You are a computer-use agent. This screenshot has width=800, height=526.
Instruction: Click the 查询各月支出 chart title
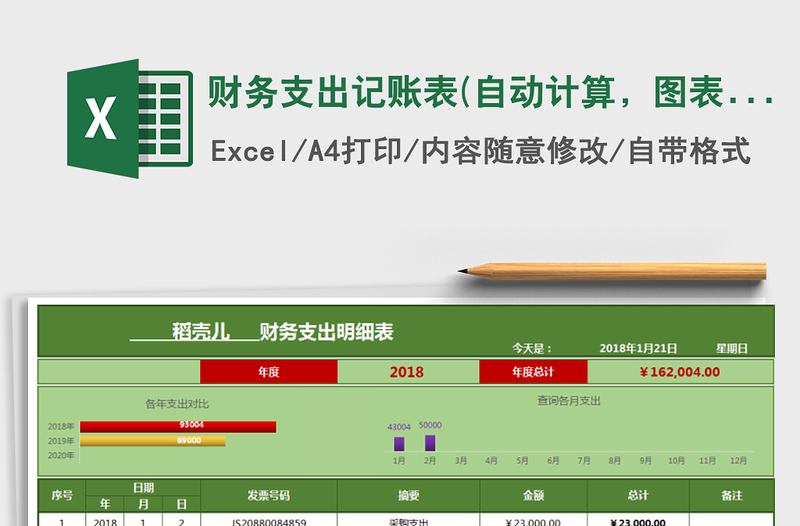click(569, 401)
